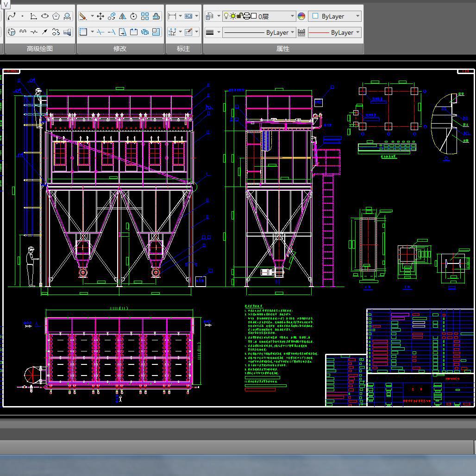The height and width of the screenshot is (476, 476).
Task: Click the circle on bracket tool icon
Action: coord(67,16)
